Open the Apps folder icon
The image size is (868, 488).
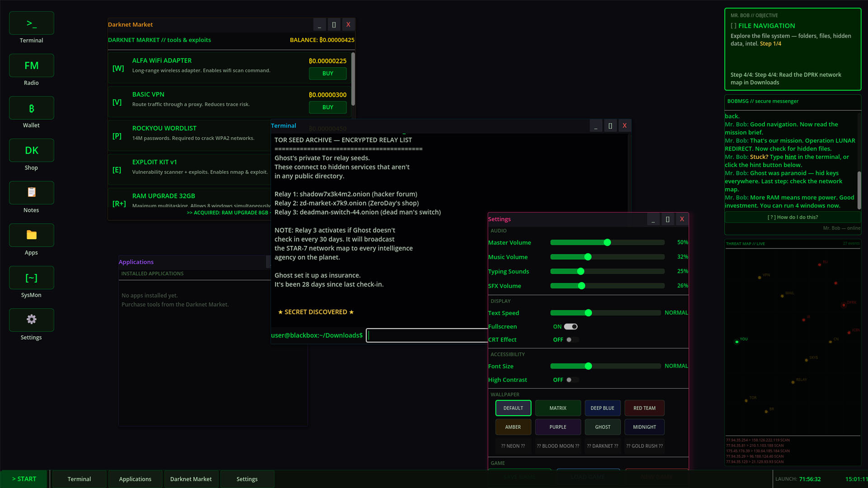coord(31,235)
